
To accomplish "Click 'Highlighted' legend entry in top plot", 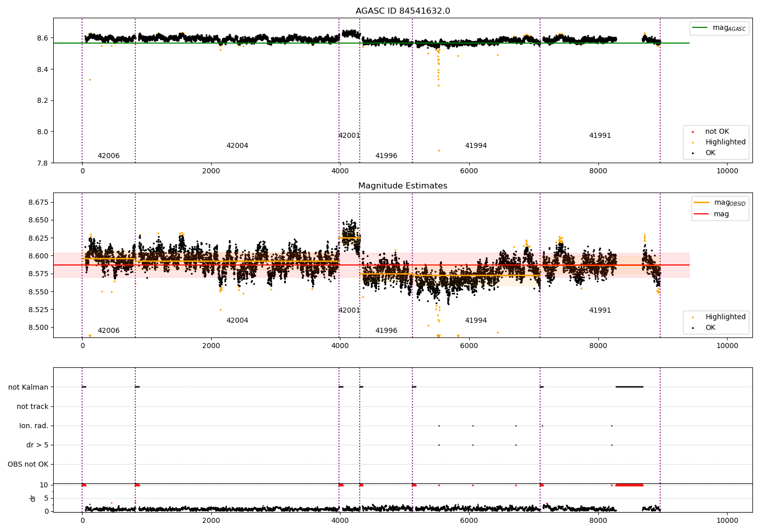I will coord(726,142).
